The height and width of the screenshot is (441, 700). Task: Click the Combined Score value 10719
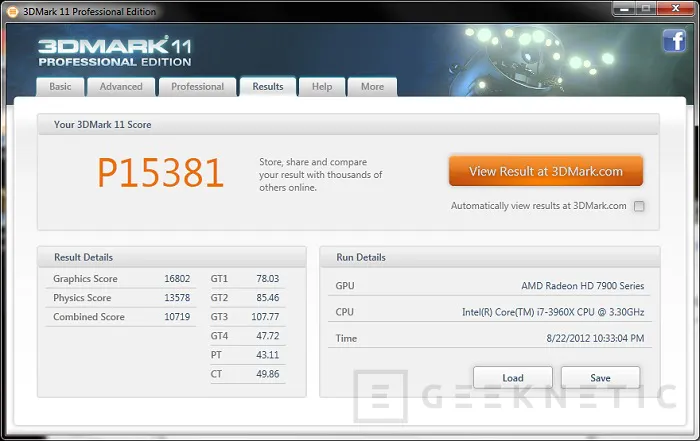coord(177,317)
